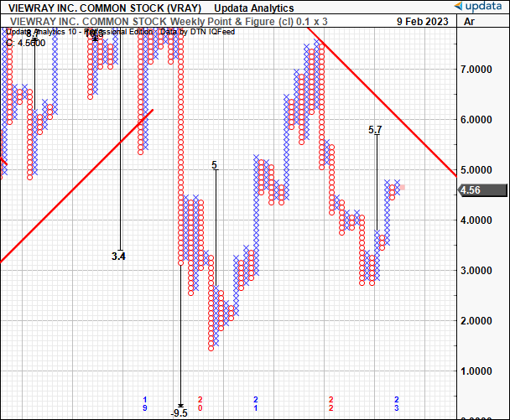This screenshot has width=510, height=420.
Task: Click the year 22 axis marker
Action: point(331,403)
